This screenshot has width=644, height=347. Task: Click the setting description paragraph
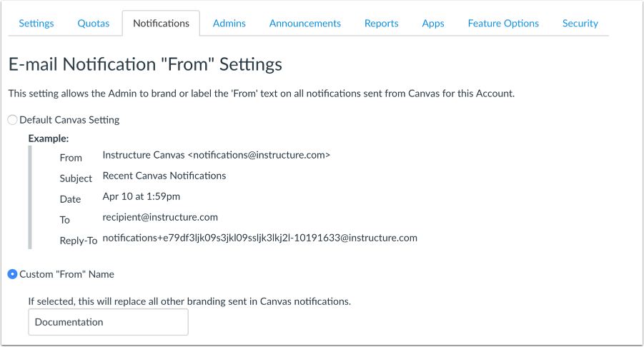click(x=261, y=94)
